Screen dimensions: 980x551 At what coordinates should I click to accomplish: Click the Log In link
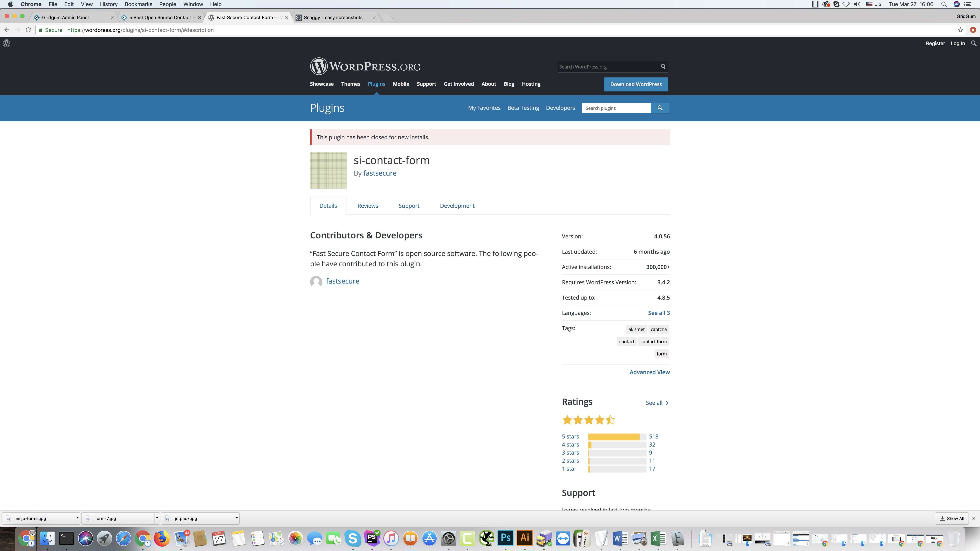coord(958,43)
